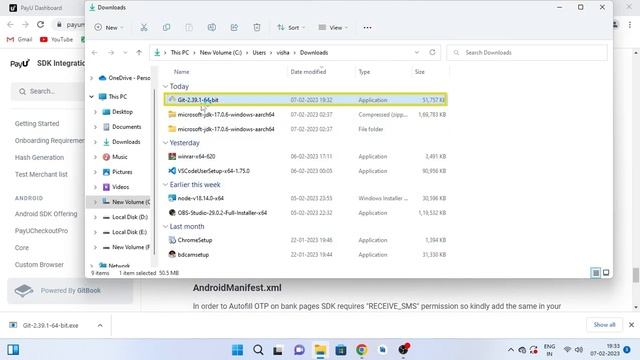Collapse This PC tree node
This screenshot has height=360, width=640.
click(x=91, y=97)
